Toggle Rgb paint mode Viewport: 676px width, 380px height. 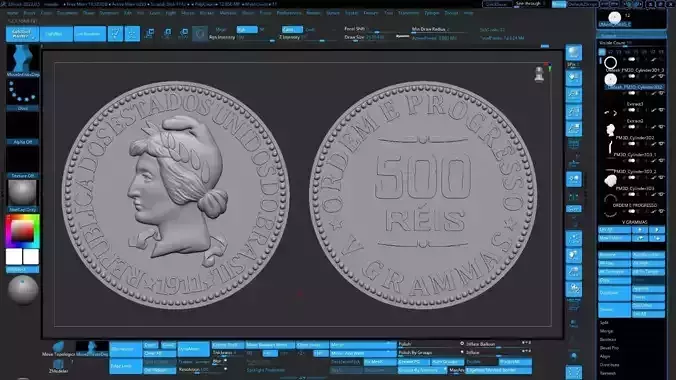coord(247,29)
